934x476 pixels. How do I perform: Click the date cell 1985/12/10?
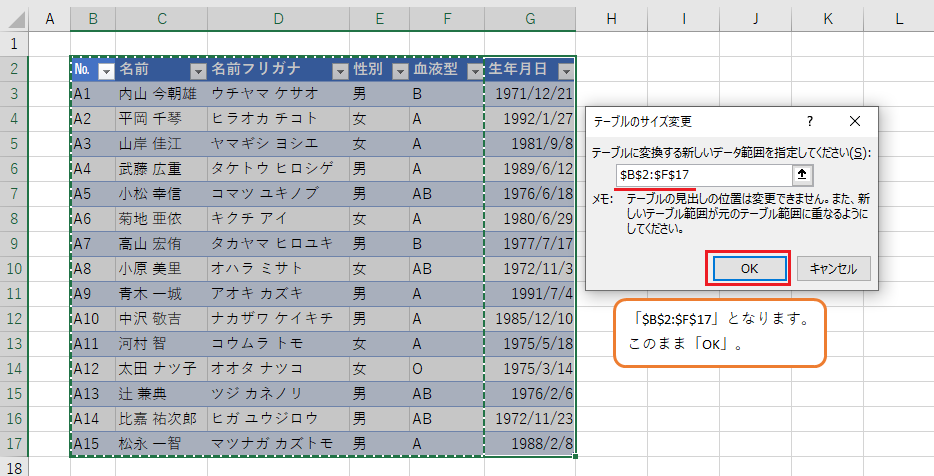click(x=530, y=319)
